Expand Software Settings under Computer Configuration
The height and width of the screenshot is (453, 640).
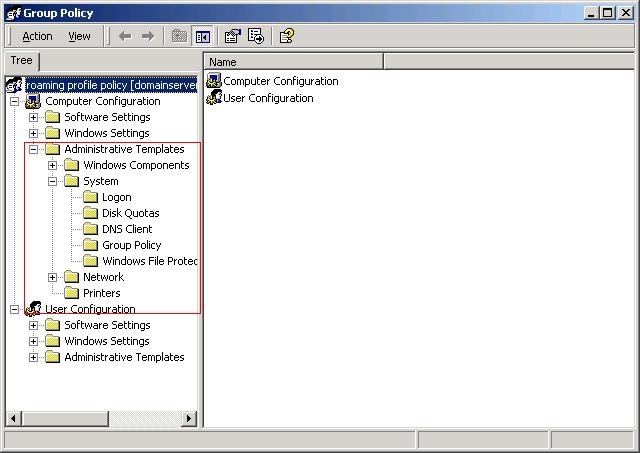pyautogui.click(x=33, y=118)
